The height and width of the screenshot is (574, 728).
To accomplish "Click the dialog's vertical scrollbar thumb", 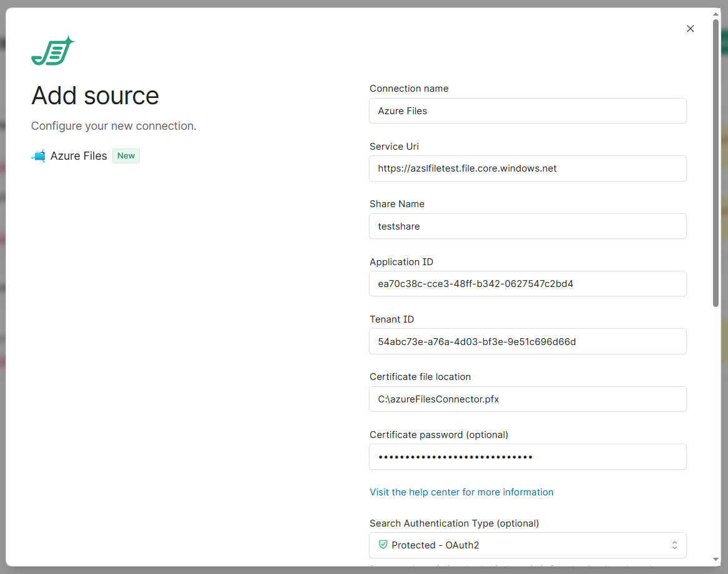I will point(716,162).
